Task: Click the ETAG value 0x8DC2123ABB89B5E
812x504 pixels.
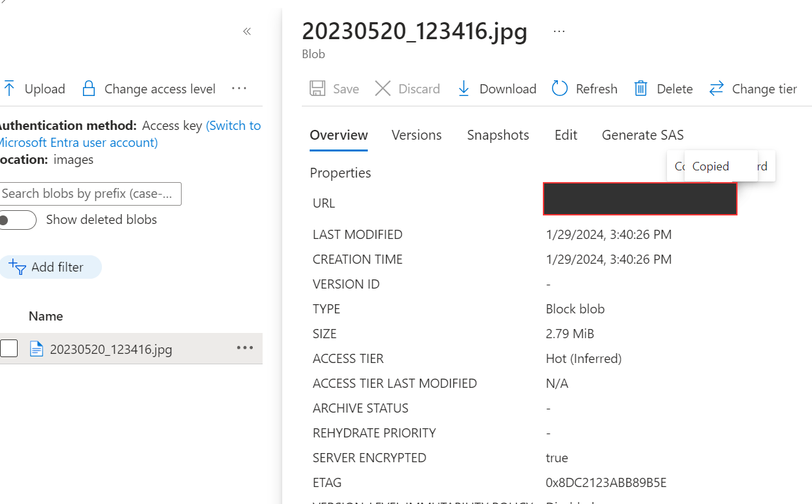Action: [x=606, y=482]
